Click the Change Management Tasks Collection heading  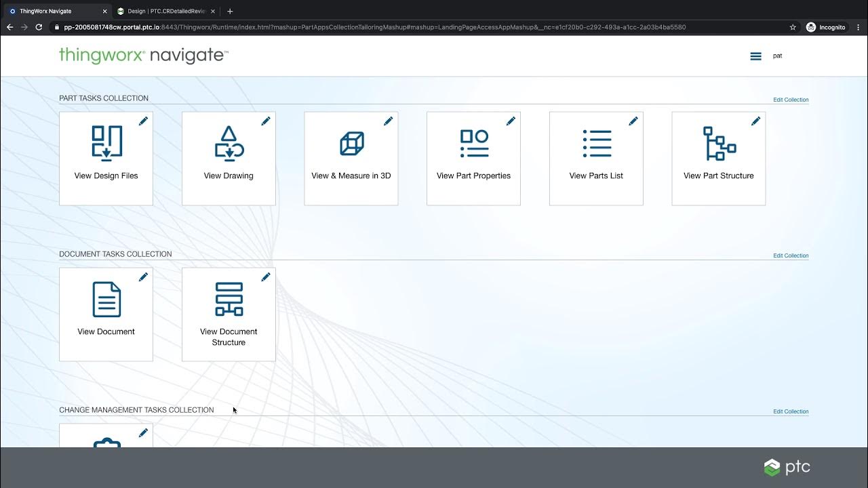136,410
